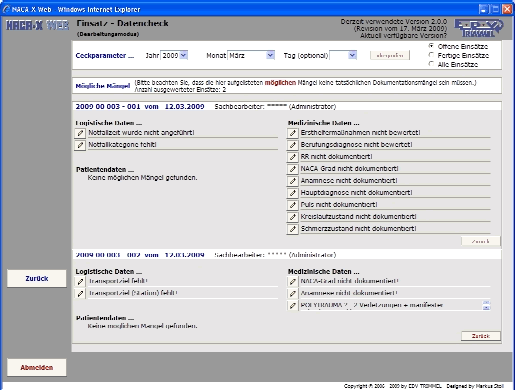The image size is (515, 390).
Task: Click Zurück button under case 002
Action: click(x=481, y=336)
